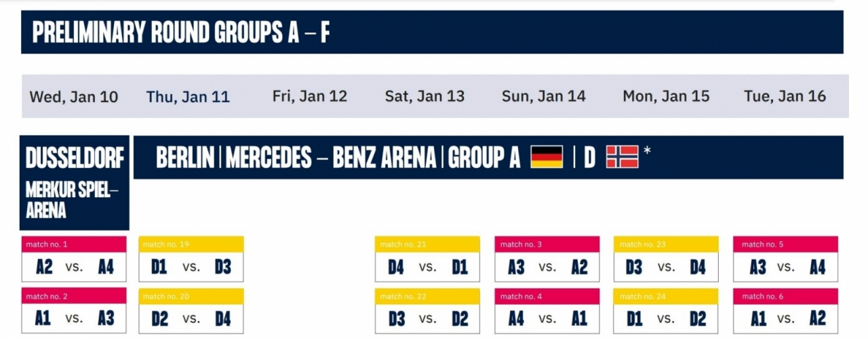Click the Norwegian flag icon
The width and height of the screenshot is (868, 340).
tap(622, 156)
